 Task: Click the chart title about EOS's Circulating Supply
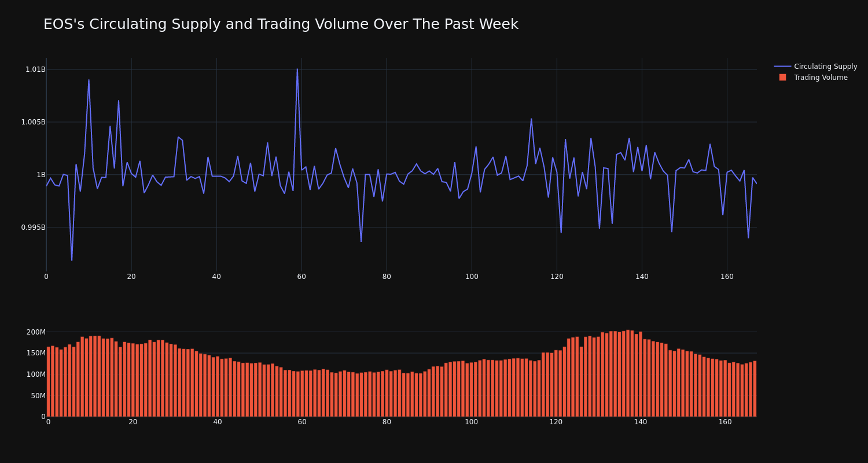281,24
